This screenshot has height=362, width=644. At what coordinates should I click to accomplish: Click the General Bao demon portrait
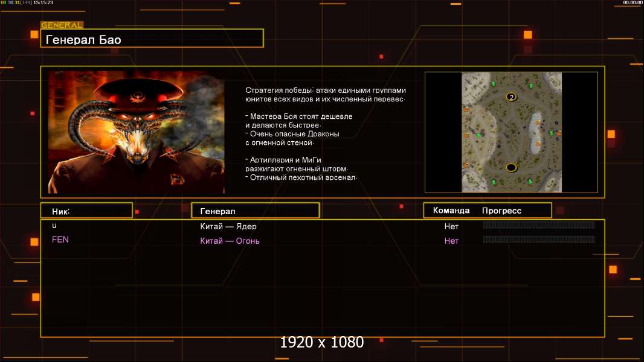[x=136, y=132]
